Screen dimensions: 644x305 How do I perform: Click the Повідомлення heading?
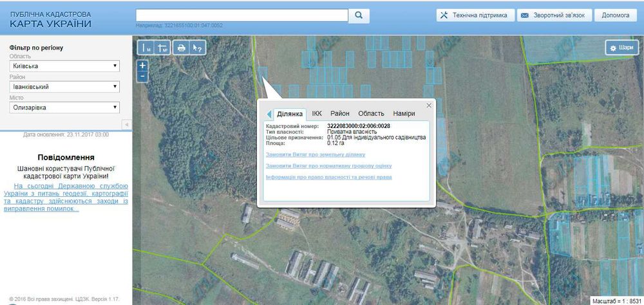(x=66, y=158)
